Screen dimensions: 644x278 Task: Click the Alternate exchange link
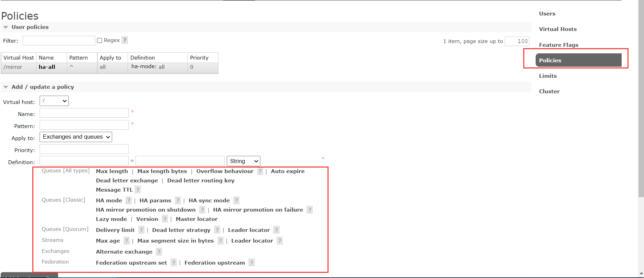coord(124,252)
